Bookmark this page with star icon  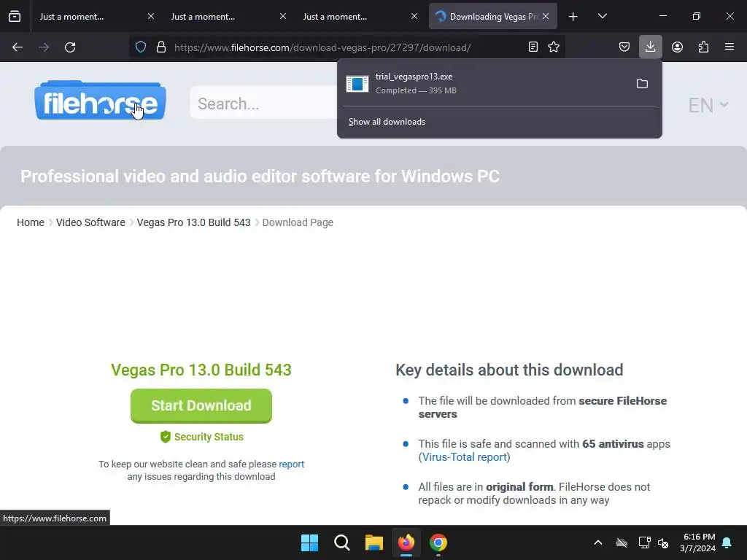click(x=554, y=47)
